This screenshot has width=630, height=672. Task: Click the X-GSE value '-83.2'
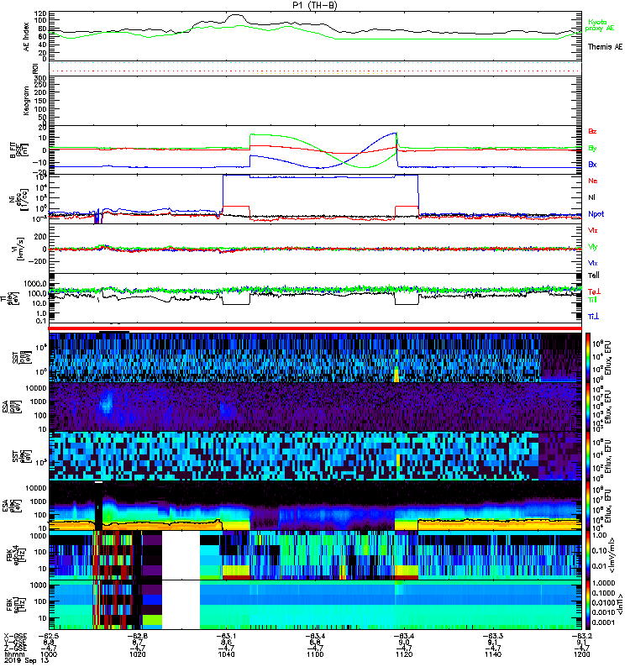pyautogui.click(x=581, y=636)
